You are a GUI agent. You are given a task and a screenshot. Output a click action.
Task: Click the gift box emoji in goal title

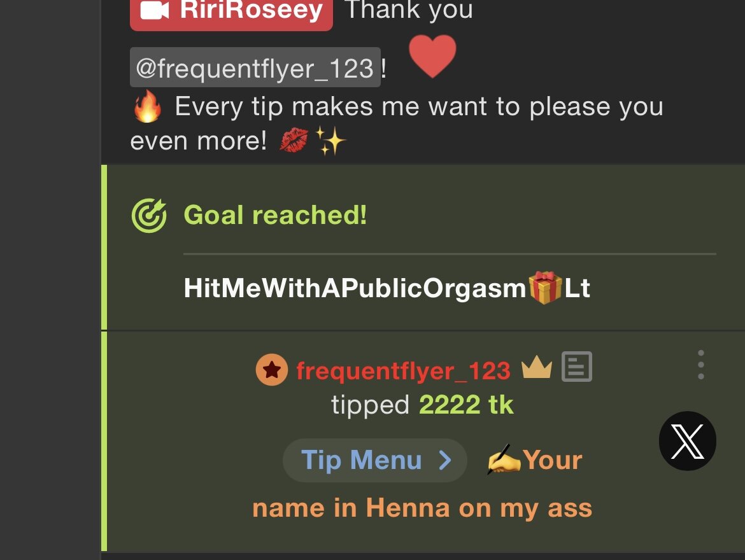545,288
